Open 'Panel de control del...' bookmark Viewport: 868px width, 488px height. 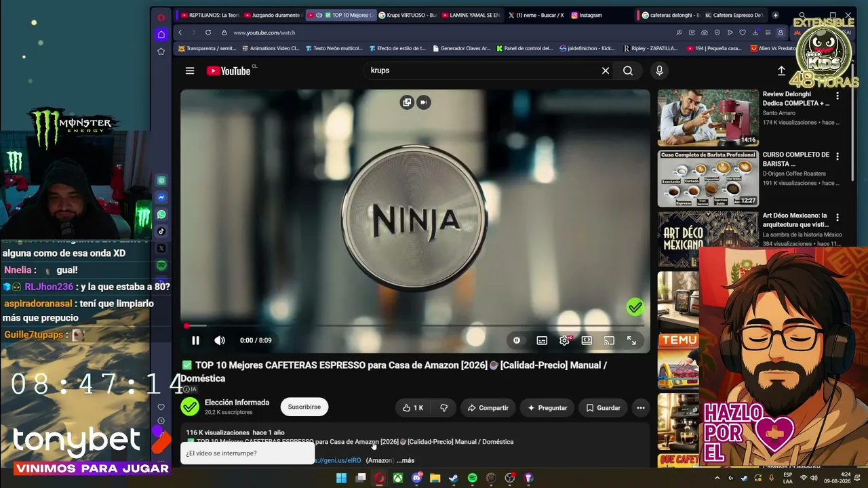pyautogui.click(x=525, y=48)
